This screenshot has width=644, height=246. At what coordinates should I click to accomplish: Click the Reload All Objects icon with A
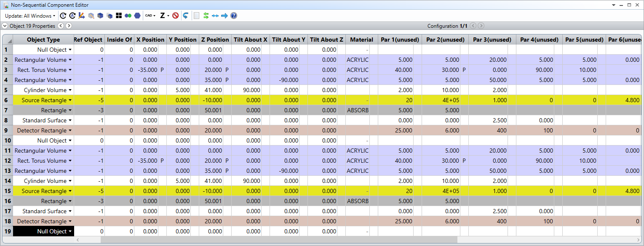72,16
